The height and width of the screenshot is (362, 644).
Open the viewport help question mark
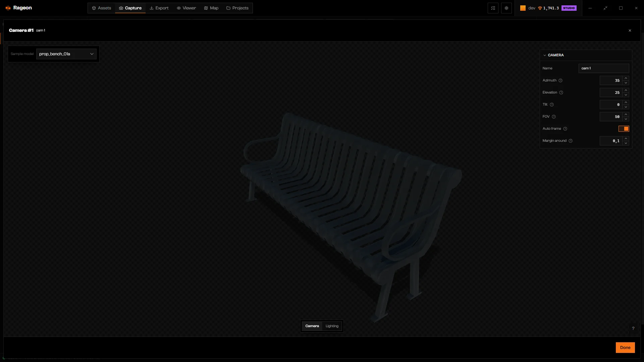click(x=633, y=328)
